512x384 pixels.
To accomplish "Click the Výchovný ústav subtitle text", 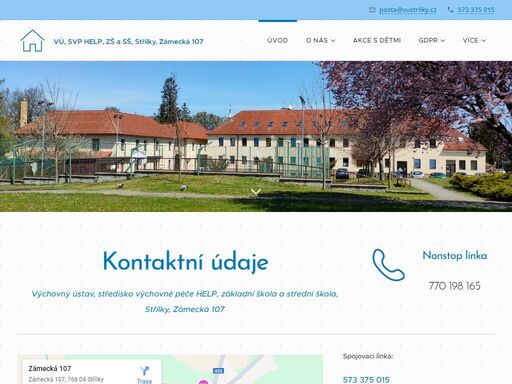I will 185,302.
